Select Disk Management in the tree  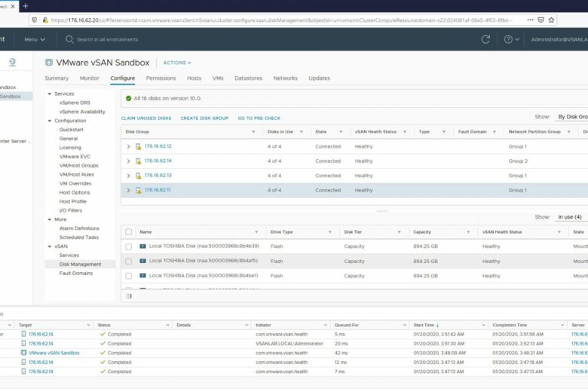80,264
